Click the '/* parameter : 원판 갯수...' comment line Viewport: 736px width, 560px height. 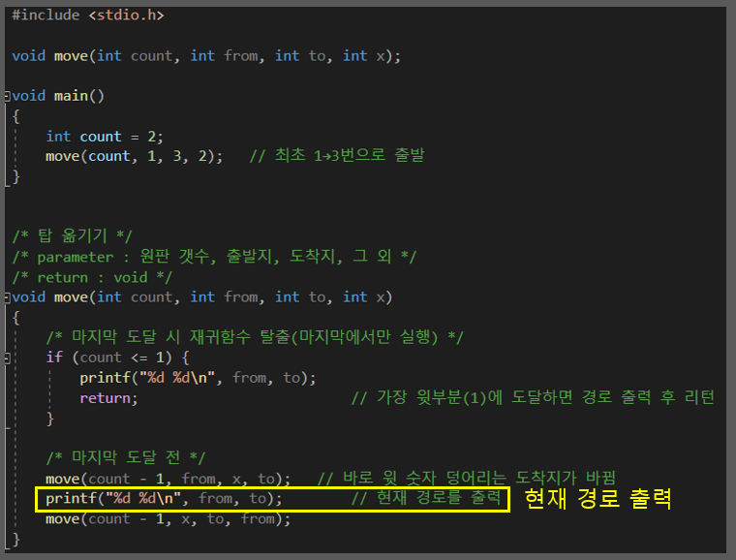point(214,257)
